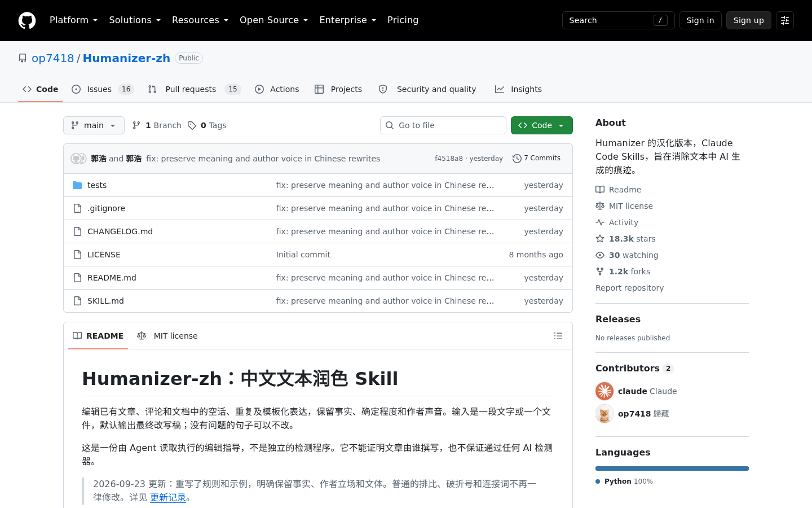The image size is (812, 508).
Task: Expand the Solutions menu
Action: coord(135,20)
